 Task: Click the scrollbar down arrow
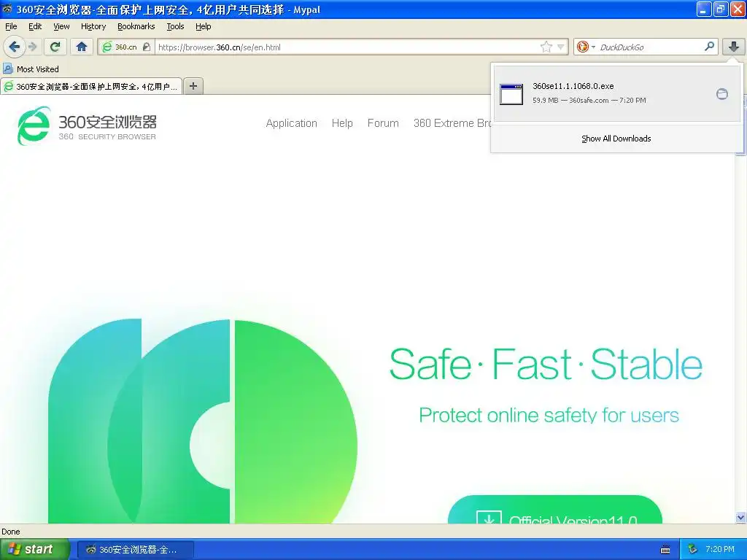(x=740, y=517)
